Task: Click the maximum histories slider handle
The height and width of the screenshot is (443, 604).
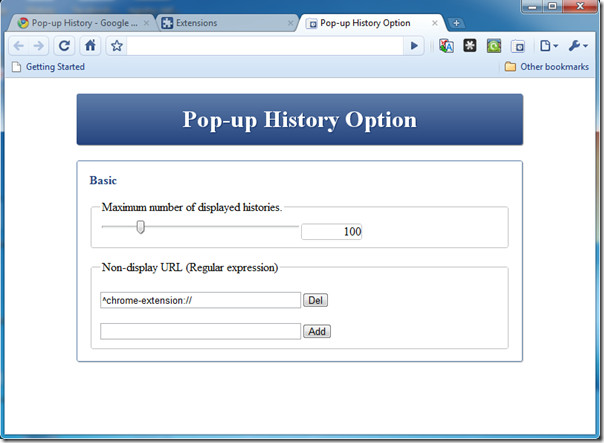Action: 141,227
